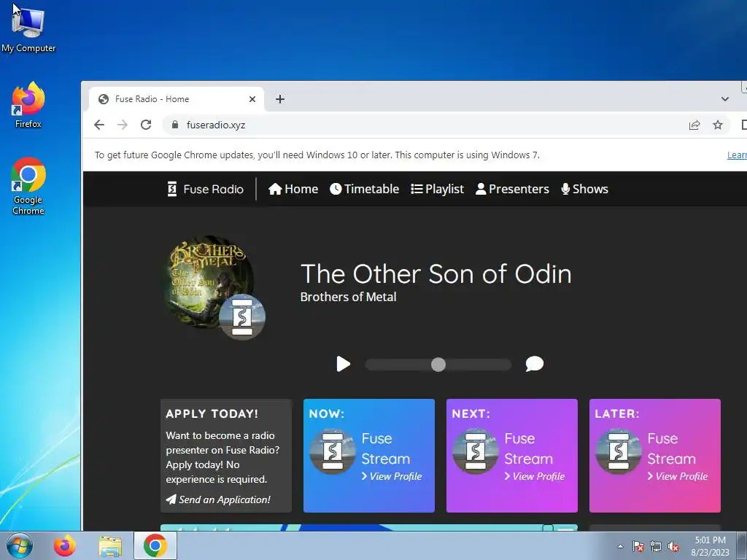View Profile in the NEXT card
The image size is (747, 560).
pos(535,476)
